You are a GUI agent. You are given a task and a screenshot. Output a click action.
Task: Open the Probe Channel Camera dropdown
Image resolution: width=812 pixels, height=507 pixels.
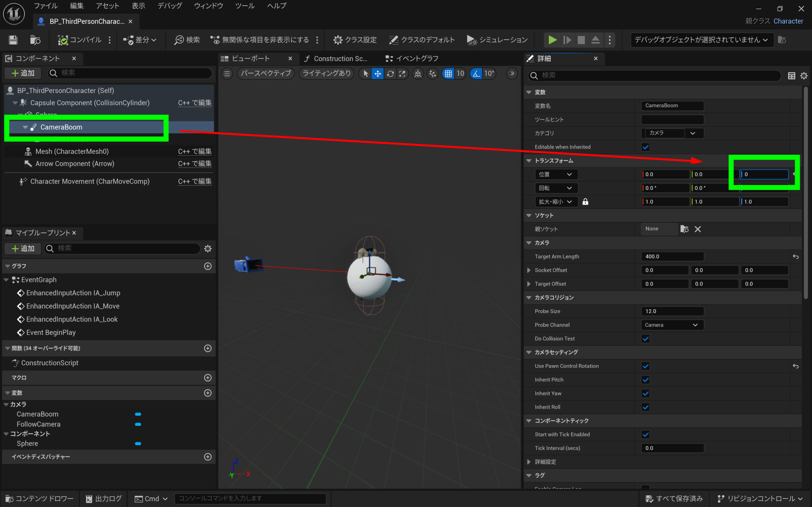(672, 325)
